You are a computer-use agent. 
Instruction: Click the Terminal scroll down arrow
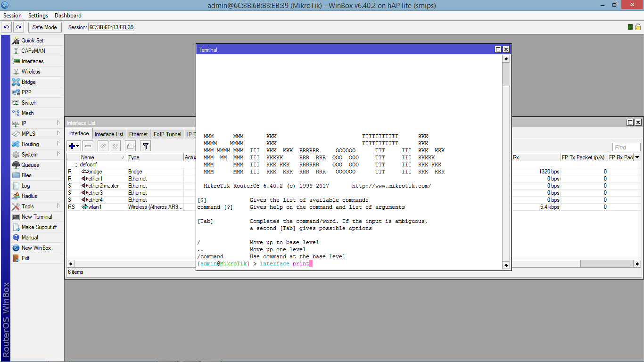click(506, 265)
